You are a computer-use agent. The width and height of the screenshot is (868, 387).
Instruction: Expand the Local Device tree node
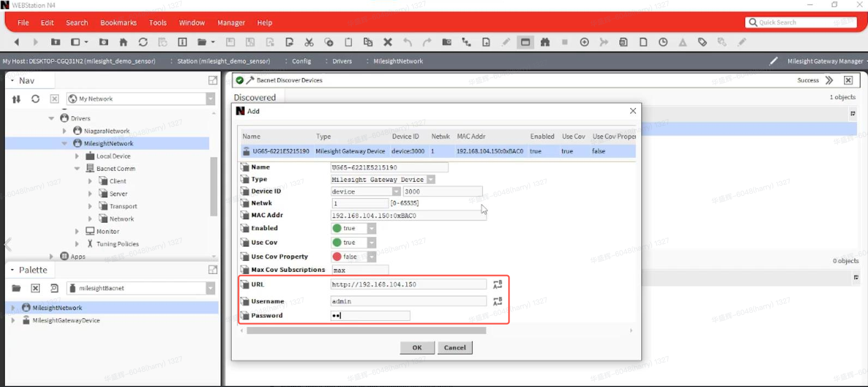77,156
